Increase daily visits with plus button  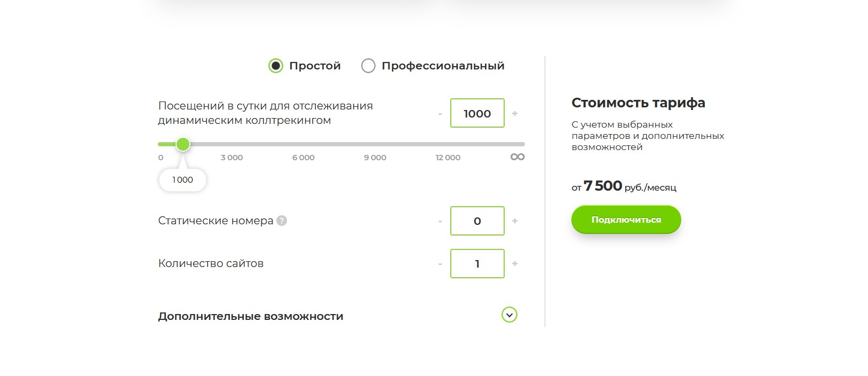[515, 113]
